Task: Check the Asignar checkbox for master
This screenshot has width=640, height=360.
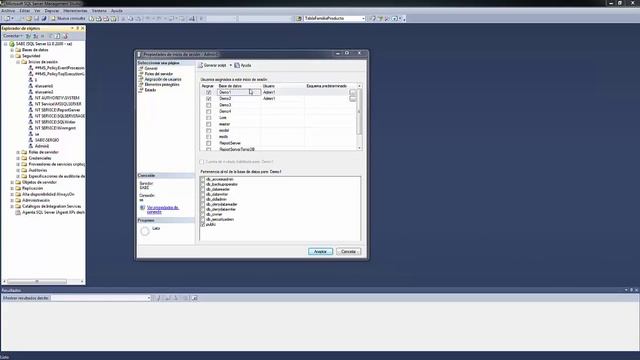Action: click(x=209, y=124)
